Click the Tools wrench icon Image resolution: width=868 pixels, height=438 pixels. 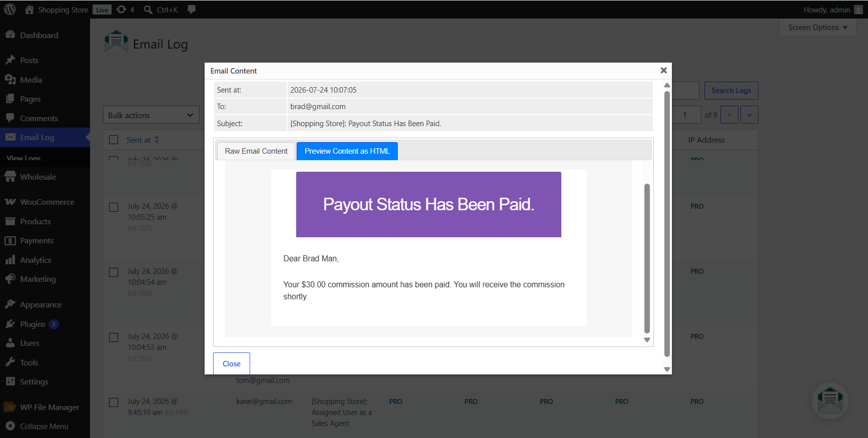(x=10, y=362)
